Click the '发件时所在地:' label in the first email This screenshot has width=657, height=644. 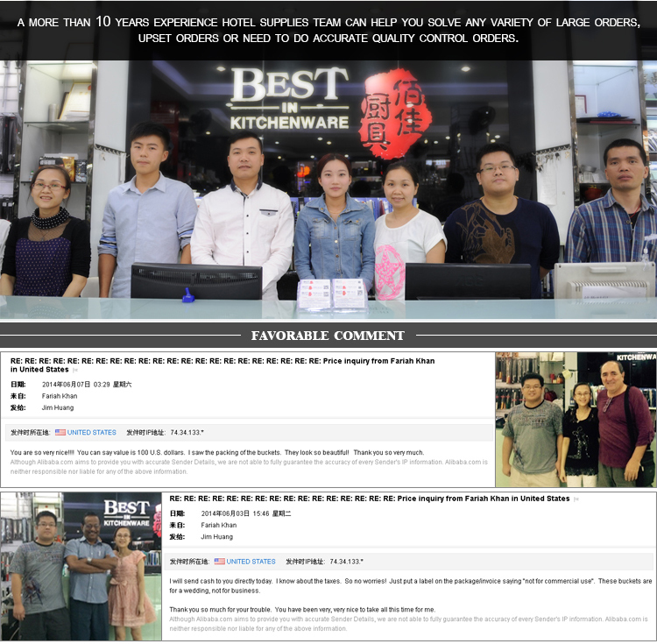click(30, 432)
